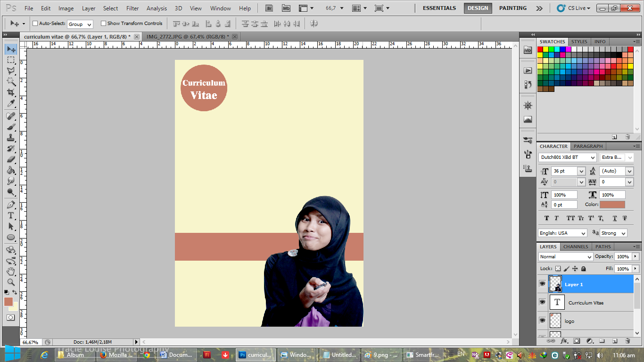
Task: Choose the Pen tool
Action: pos(11,205)
